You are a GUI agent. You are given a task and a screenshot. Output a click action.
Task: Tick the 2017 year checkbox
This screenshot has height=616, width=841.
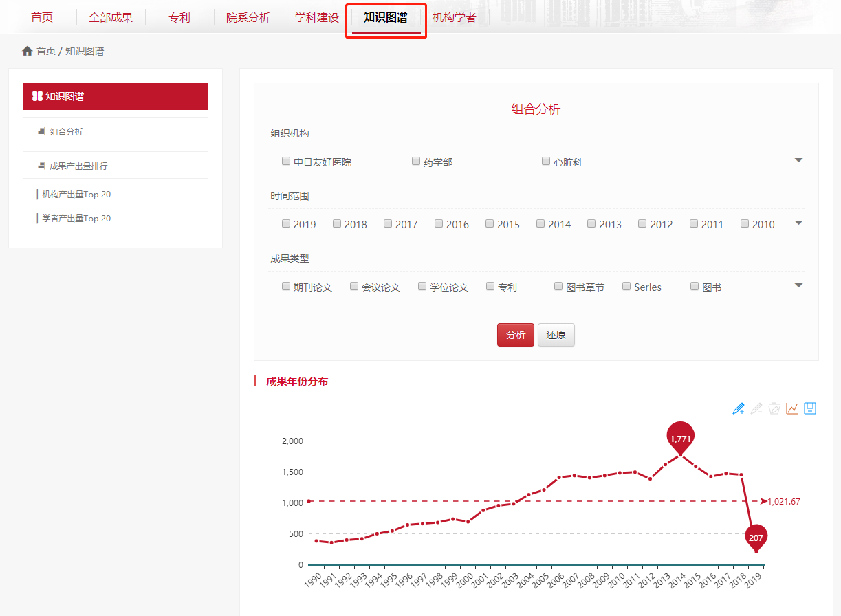388,224
